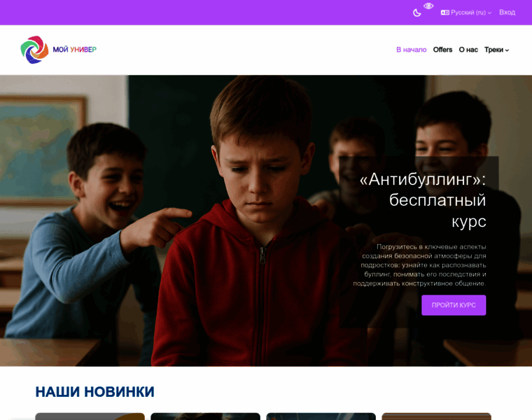The width and height of the screenshot is (532, 420).
Task: Click the ПРОЙТИ КУРС button
Action: [454, 305]
